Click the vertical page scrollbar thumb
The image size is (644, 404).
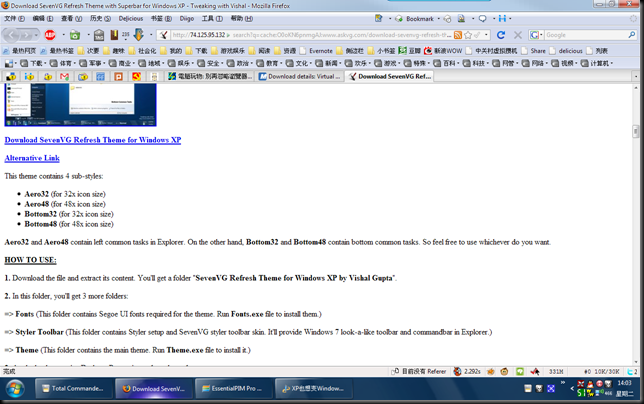tap(636, 131)
